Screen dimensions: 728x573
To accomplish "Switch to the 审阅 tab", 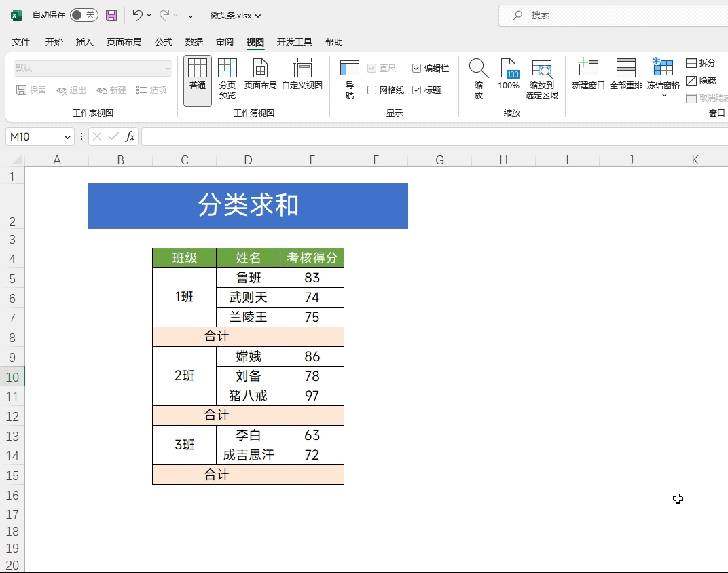I will [225, 42].
